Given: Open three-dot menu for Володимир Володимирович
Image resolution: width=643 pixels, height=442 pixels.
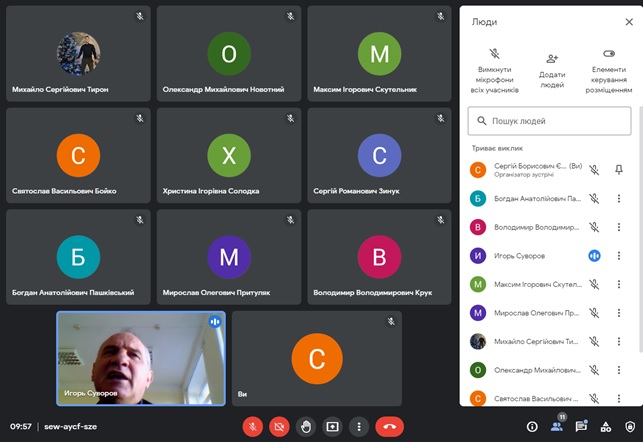Looking at the screenshot, I should [618, 227].
